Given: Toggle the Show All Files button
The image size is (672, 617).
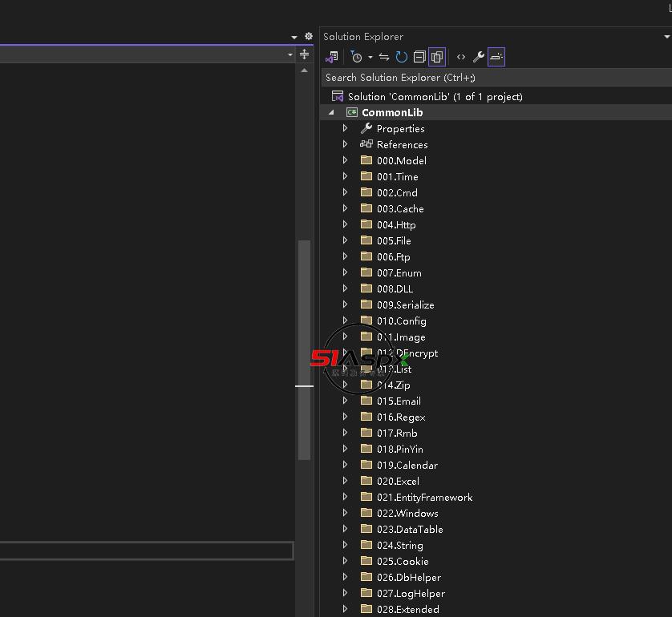Looking at the screenshot, I should (x=437, y=57).
